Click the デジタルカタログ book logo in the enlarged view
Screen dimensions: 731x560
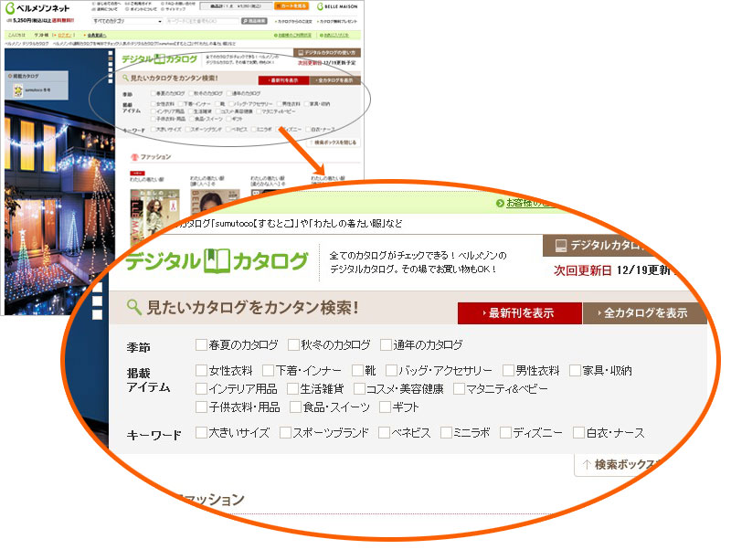pos(217,261)
